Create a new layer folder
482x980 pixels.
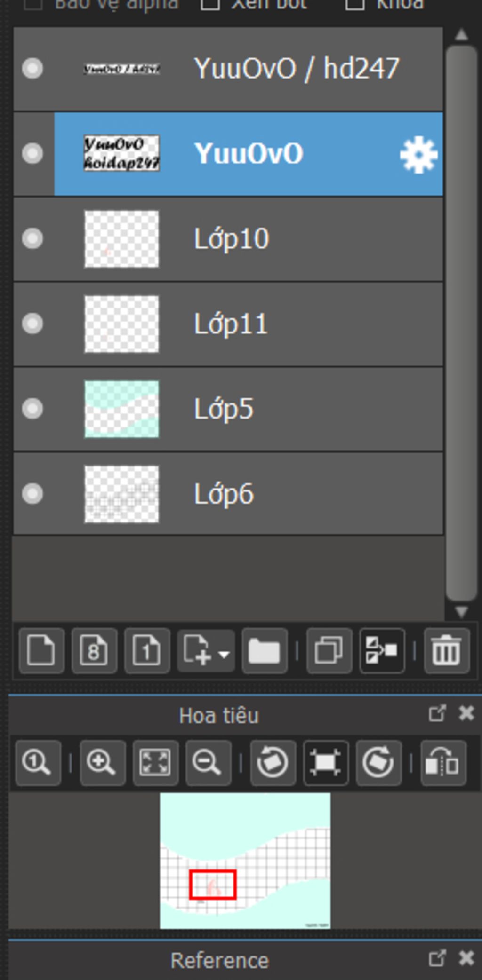(264, 651)
